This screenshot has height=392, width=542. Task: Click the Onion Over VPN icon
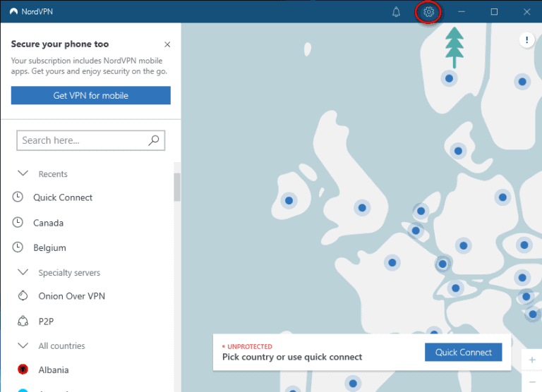[23, 296]
